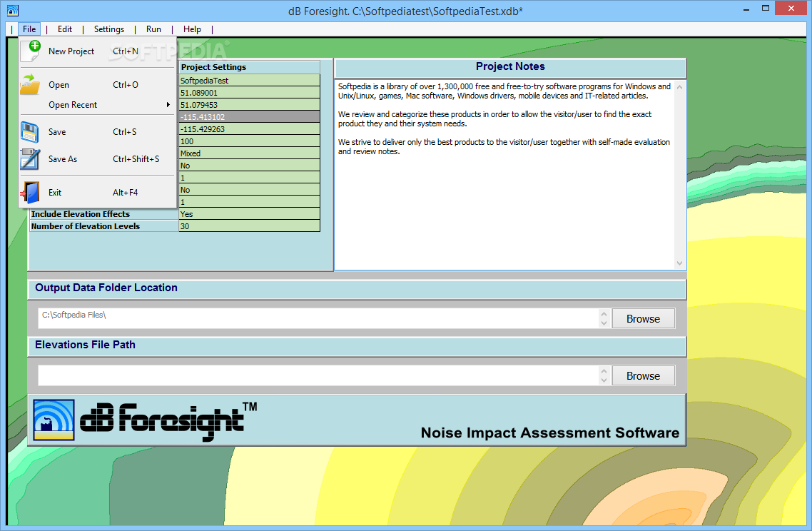Image resolution: width=812 pixels, height=531 pixels.
Task: Open the File menu
Action: tap(29, 29)
